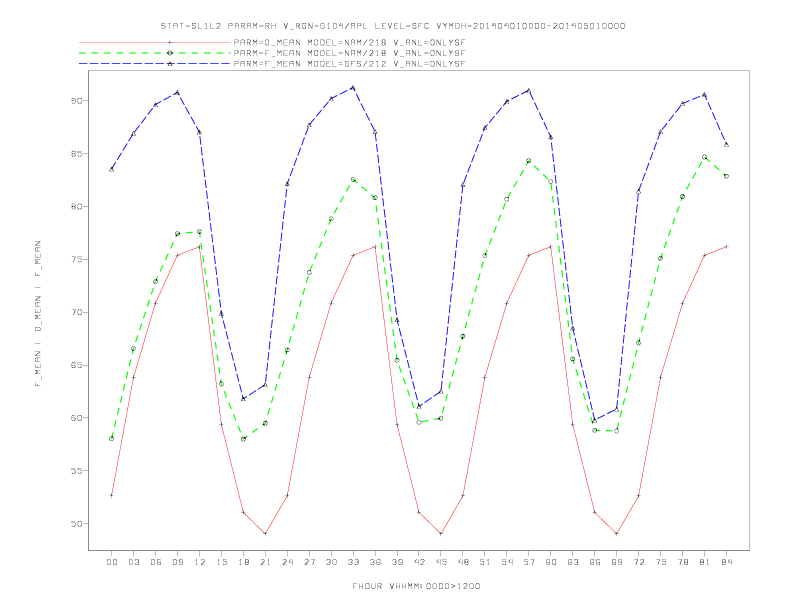Click the x-axis title FHOUR VHHMM:0000>1200
This screenshot has width=792, height=612.
[416, 586]
